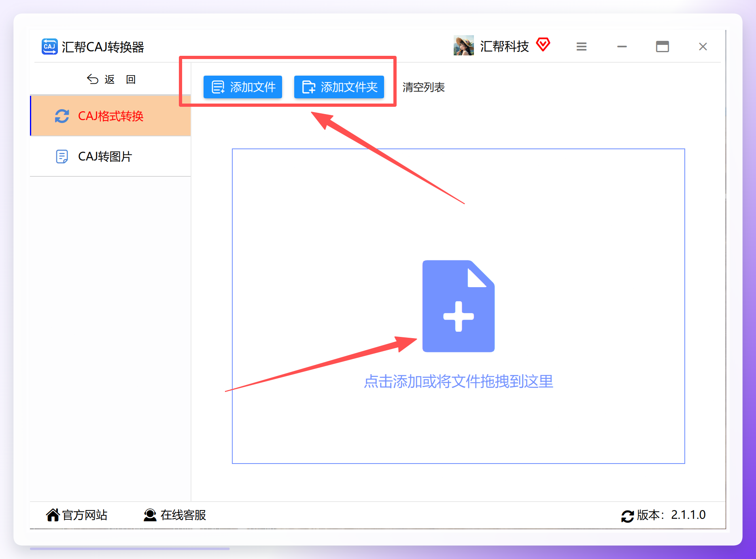Click the red VIP diamond icon
Viewport: 756px width, 559px height.
(x=543, y=44)
